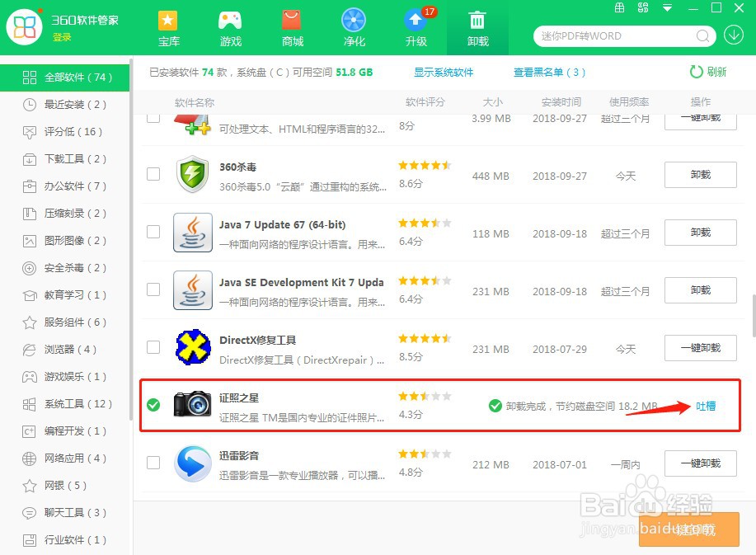Open the 宝库 treasure store tab

[168, 28]
